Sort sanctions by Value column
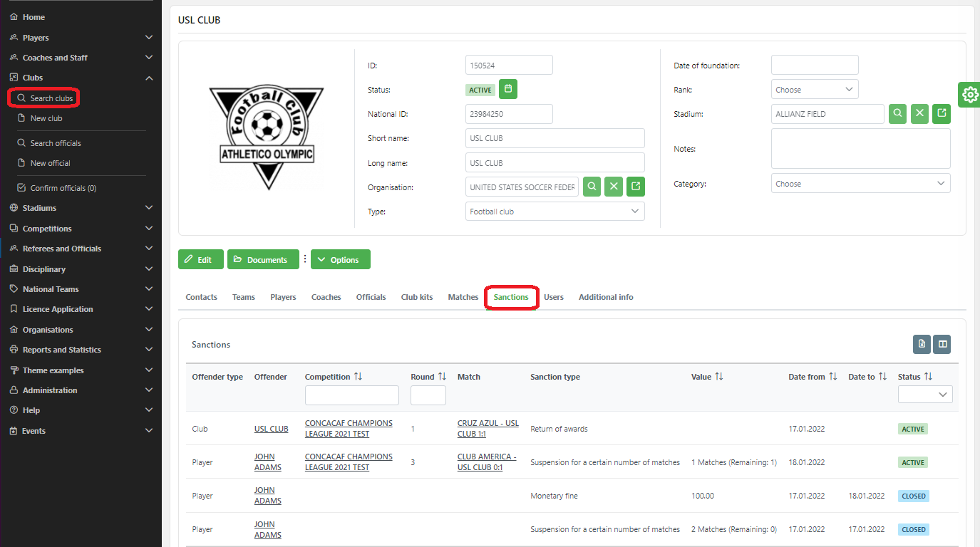Screen dimensions: 980x547 pyautogui.click(x=718, y=377)
